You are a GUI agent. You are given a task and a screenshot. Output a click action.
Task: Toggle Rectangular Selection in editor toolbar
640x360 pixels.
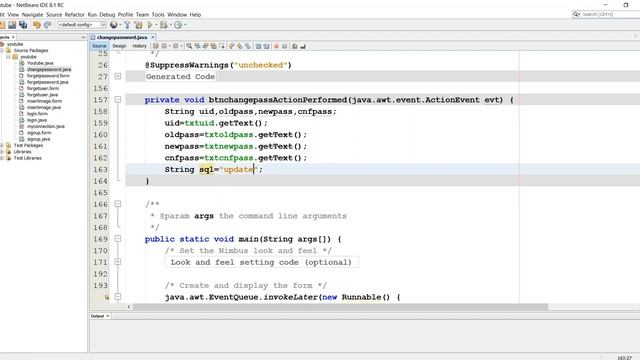click(x=222, y=46)
